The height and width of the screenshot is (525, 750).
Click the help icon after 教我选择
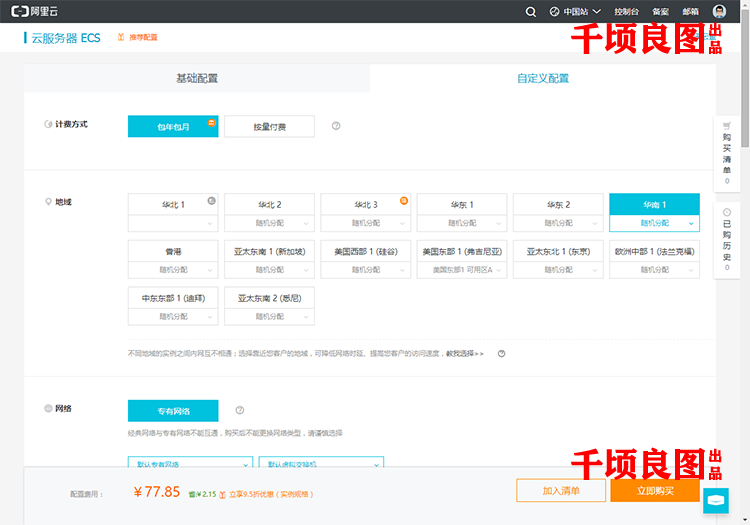tap(501, 354)
